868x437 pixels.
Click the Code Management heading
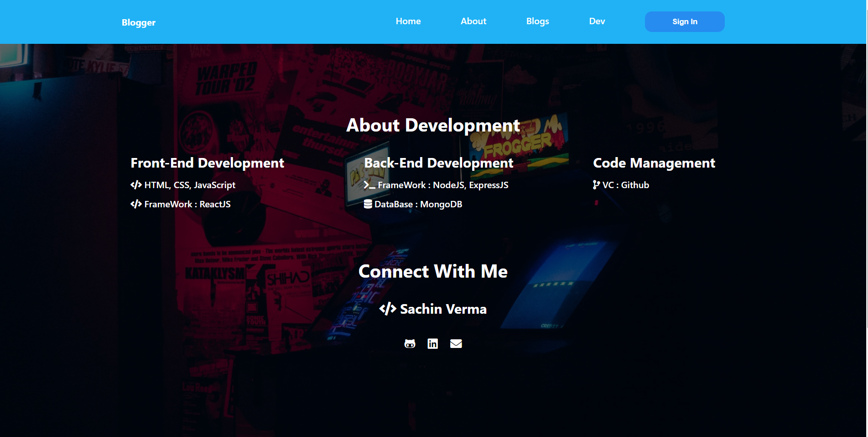pos(654,163)
